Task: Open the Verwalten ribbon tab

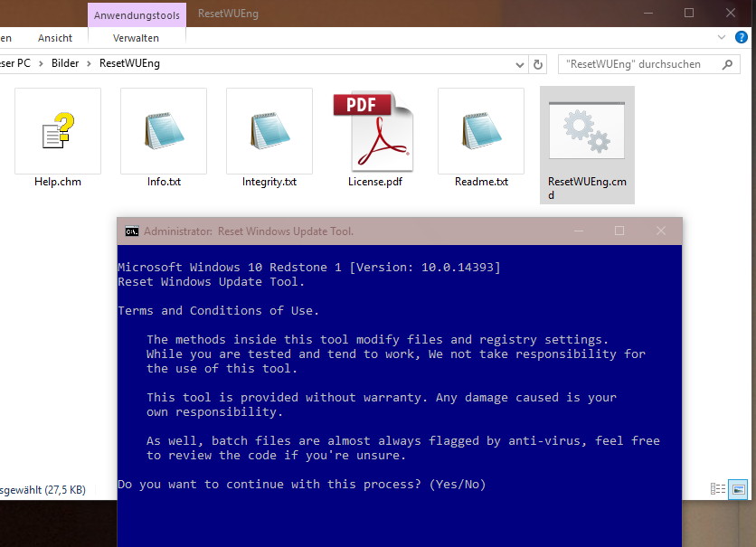Action: point(136,38)
